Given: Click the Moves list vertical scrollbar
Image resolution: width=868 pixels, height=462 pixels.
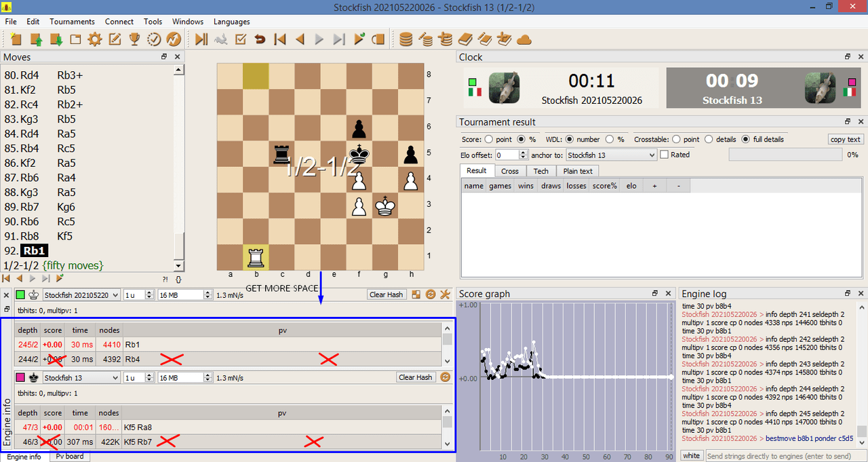Looking at the screenshot, I should coord(179,166).
